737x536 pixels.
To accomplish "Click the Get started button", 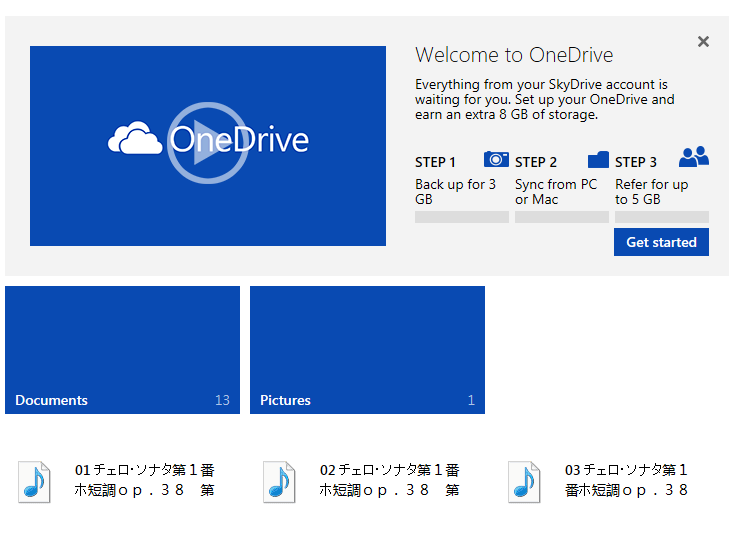I will [661, 242].
